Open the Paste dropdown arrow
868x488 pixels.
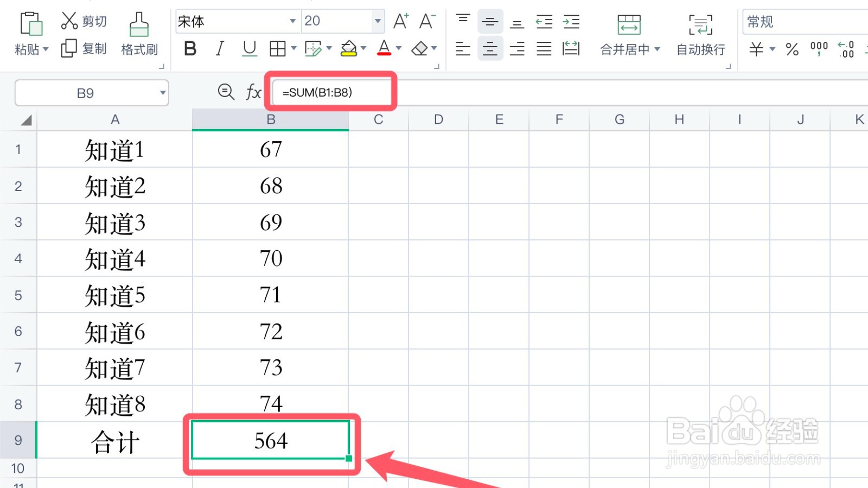tap(46, 49)
